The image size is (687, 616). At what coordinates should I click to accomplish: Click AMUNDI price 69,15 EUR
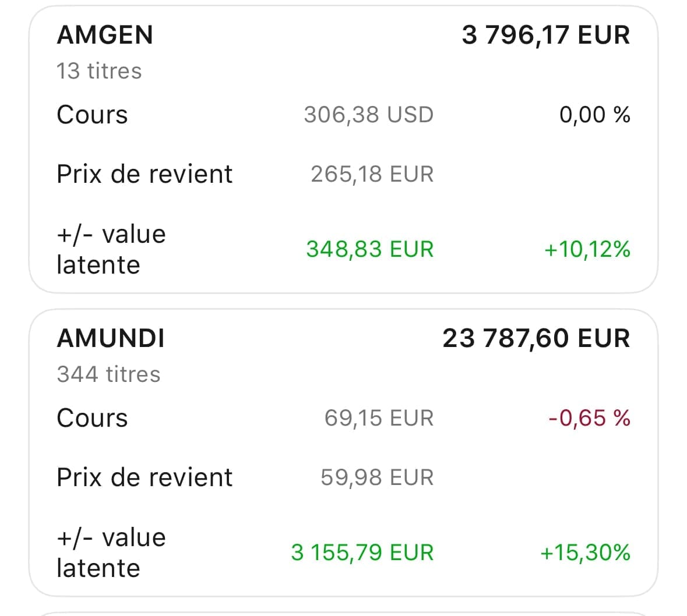(379, 418)
